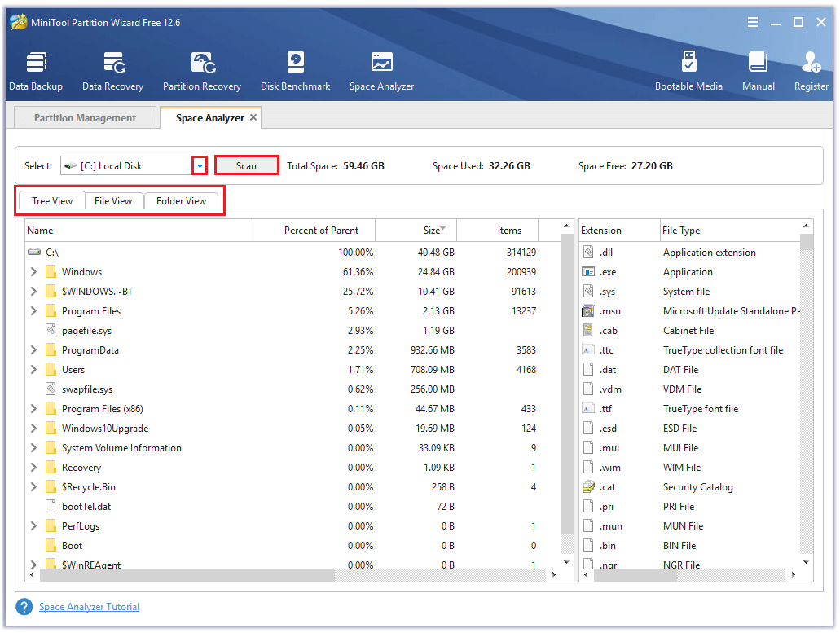Launch the Data Recovery tool
The width and height of the screenshot is (840, 633).
coord(113,71)
